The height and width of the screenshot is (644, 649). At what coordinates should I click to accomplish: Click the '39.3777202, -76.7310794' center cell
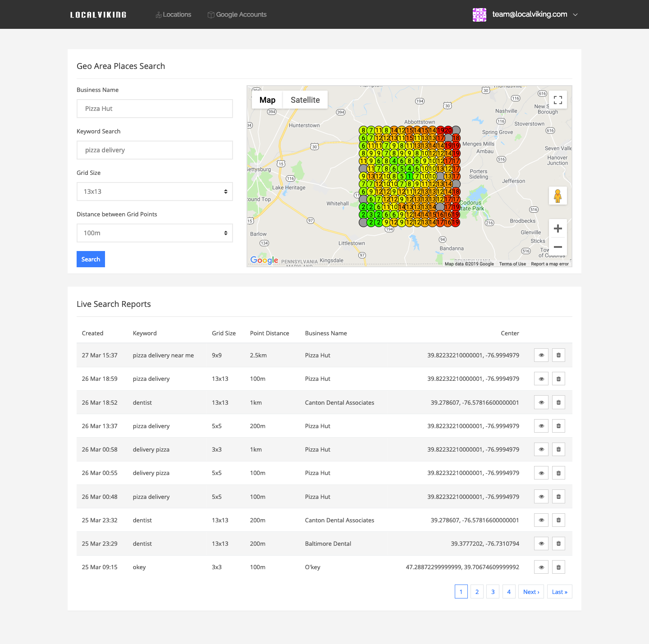(x=485, y=544)
